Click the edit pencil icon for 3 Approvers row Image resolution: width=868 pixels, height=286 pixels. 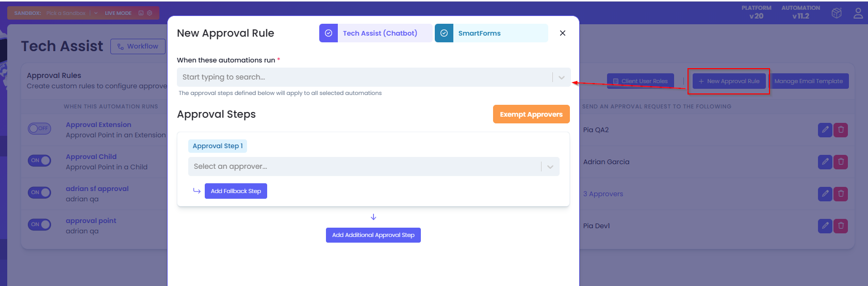825,194
